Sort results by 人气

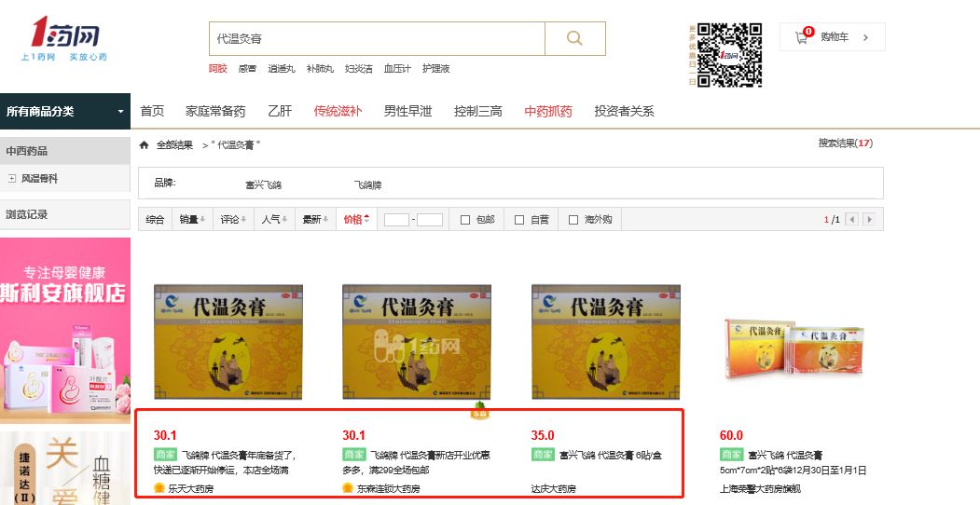[x=274, y=219]
